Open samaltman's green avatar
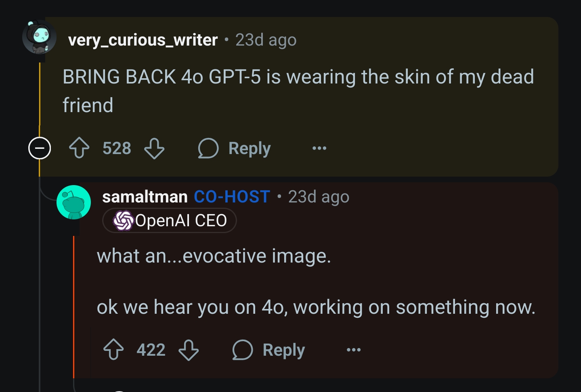 pyautogui.click(x=73, y=202)
